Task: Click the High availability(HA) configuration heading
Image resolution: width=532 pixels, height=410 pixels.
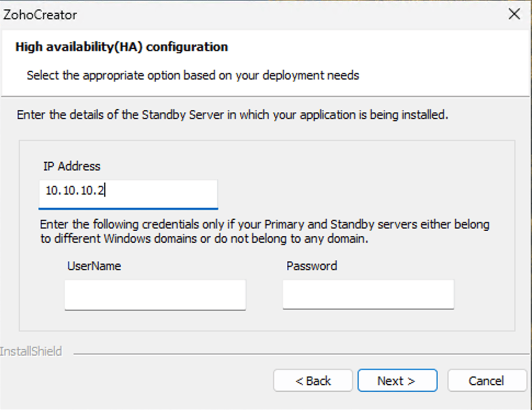Action: click(121, 47)
